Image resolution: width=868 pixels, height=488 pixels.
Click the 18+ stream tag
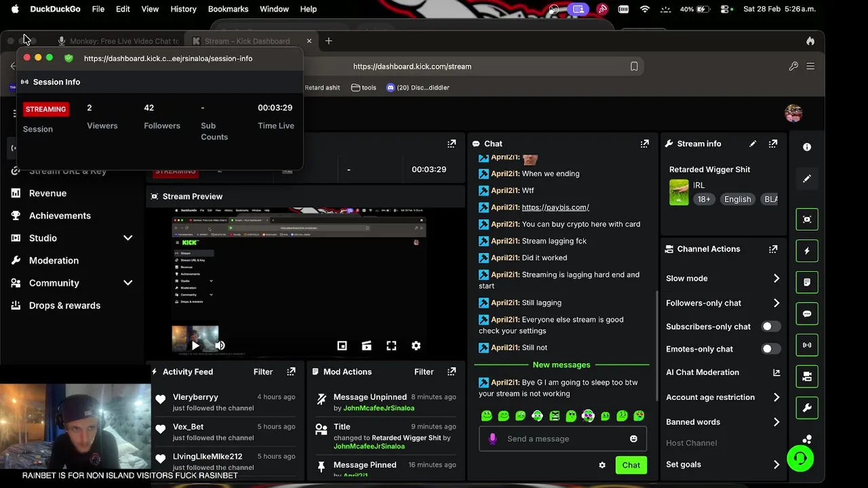click(704, 199)
